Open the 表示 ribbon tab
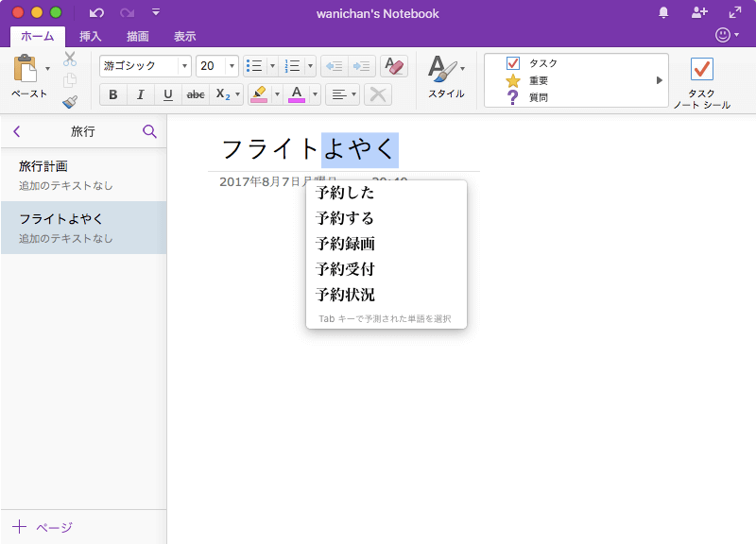The width and height of the screenshot is (756, 544). click(184, 36)
